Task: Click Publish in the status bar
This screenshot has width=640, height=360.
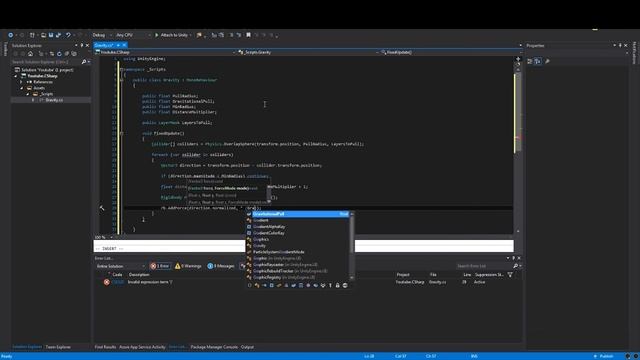Action: [x=603, y=356]
